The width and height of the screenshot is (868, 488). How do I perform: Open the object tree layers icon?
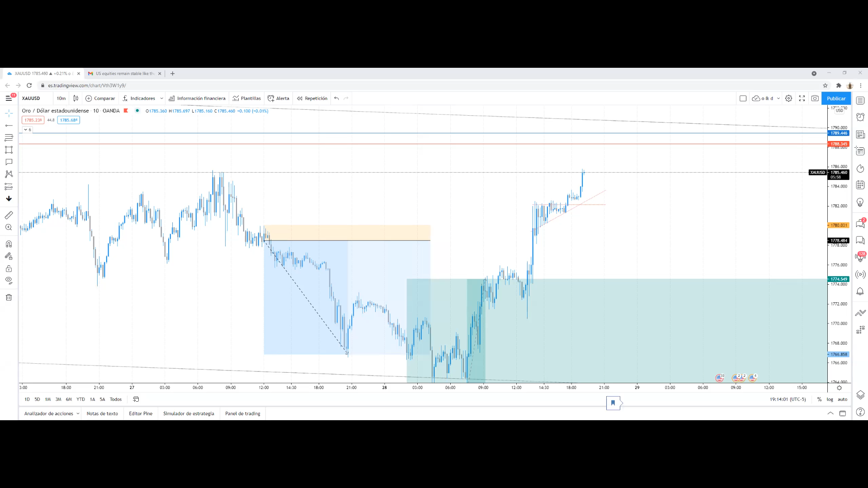(x=860, y=395)
